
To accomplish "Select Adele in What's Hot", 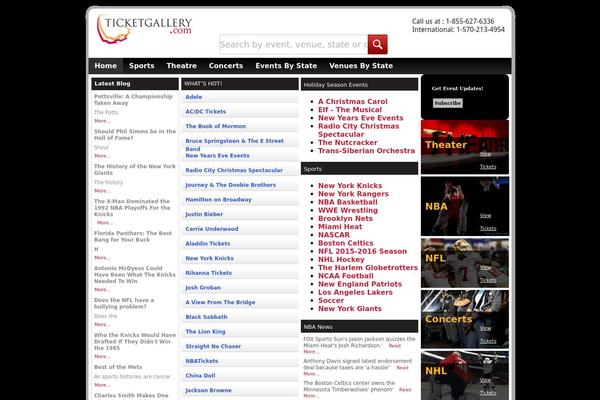I will 194,97.
